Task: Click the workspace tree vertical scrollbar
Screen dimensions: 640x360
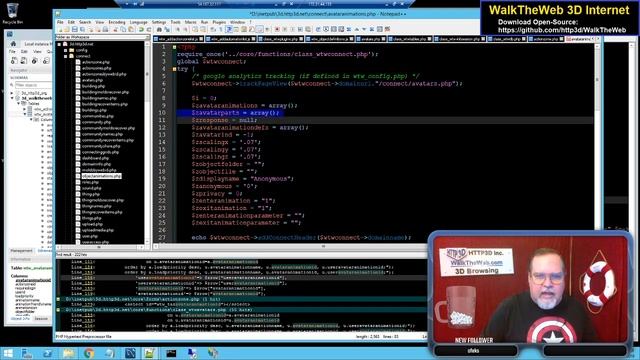Action: pyautogui.click(x=147, y=143)
